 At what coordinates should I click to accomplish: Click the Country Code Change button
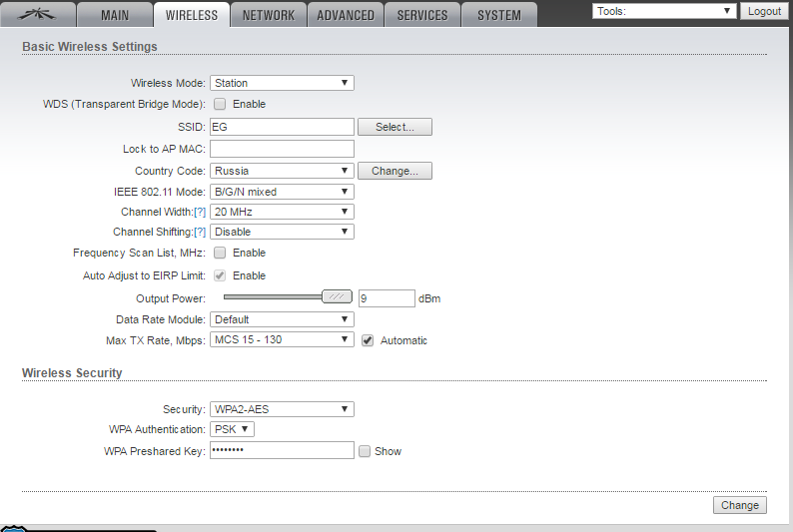tap(395, 171)
